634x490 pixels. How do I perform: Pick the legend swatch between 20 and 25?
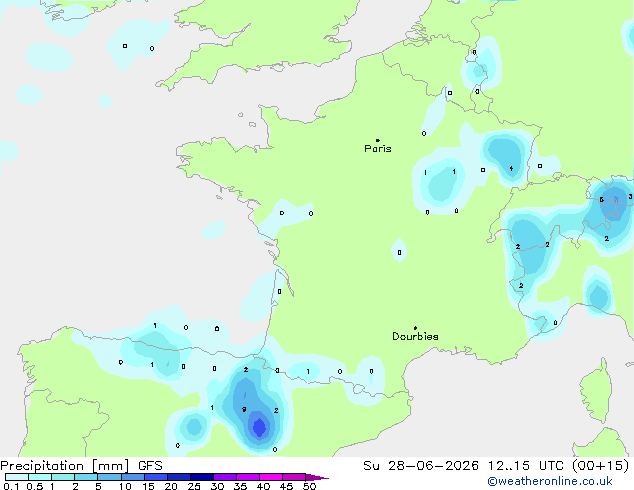click(179, 477)
